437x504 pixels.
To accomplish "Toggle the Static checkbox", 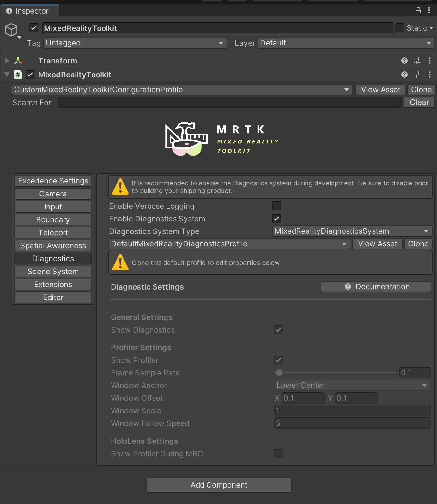I will click(400, 28).
